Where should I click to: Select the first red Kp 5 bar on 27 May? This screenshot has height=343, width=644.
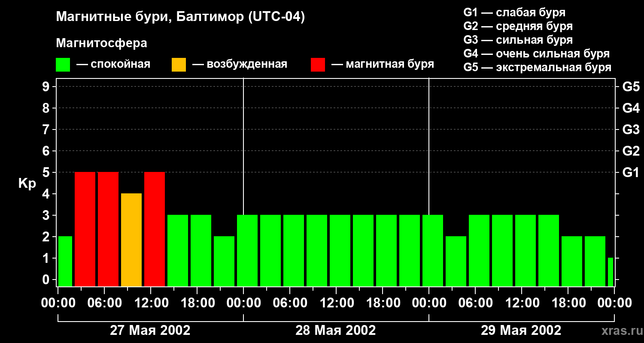85,229
